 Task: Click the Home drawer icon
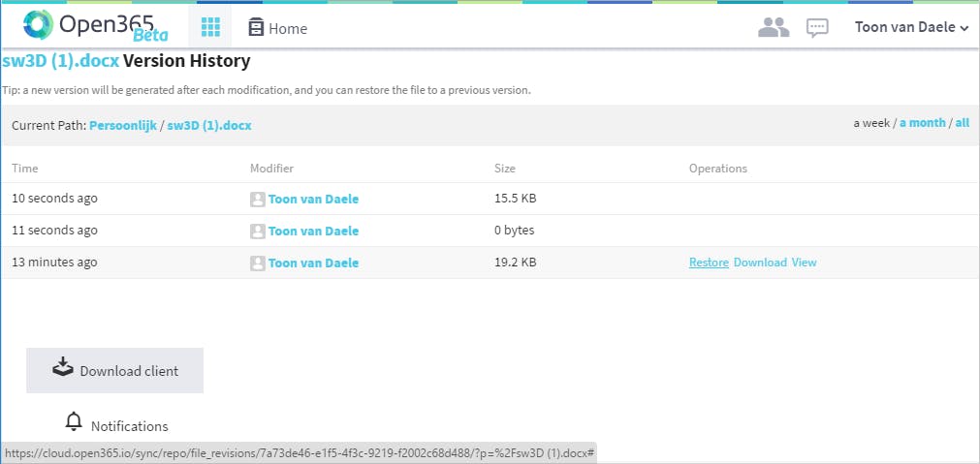click(x=256, y=27)
